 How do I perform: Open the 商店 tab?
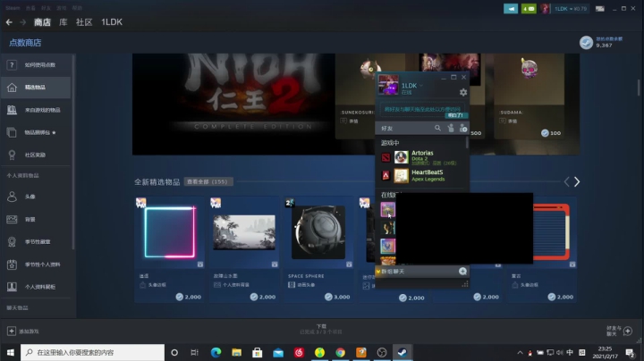(x=42, y=22)
